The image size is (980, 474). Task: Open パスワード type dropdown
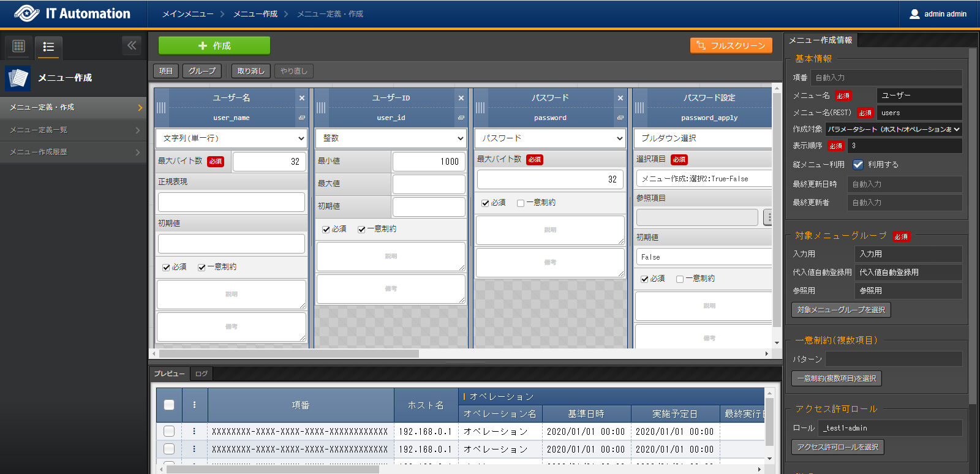coord(550,138)
